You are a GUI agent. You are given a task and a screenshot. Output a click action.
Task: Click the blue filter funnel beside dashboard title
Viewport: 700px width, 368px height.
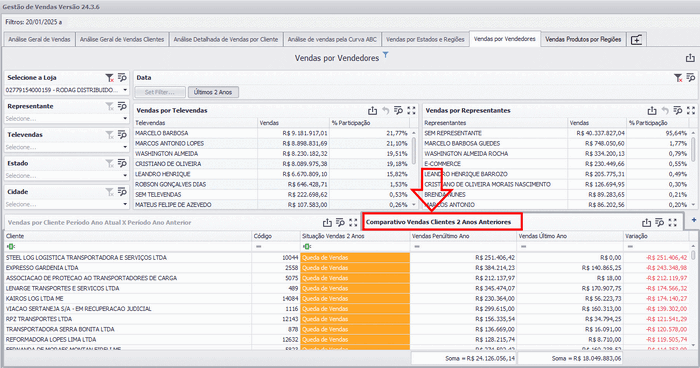tap(386, 55)
